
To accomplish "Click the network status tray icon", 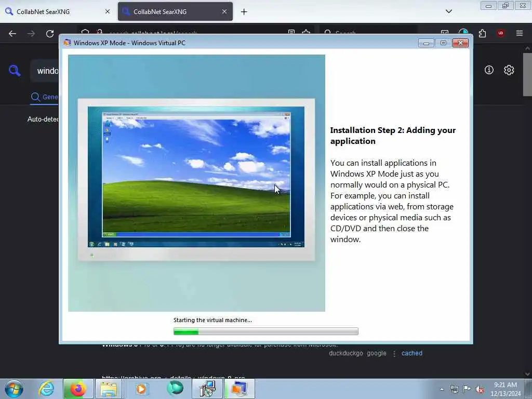I will coord(454,389).
